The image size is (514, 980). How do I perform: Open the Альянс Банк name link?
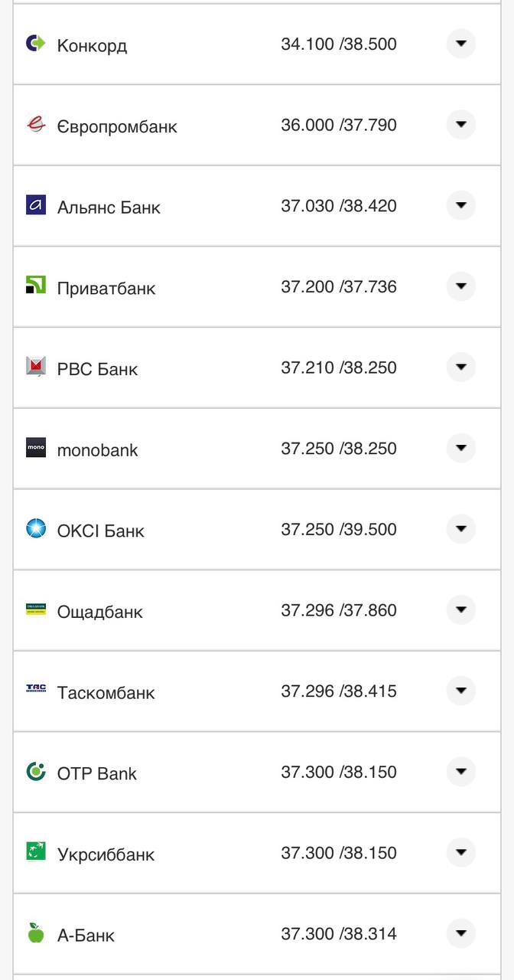pos(109,207)
